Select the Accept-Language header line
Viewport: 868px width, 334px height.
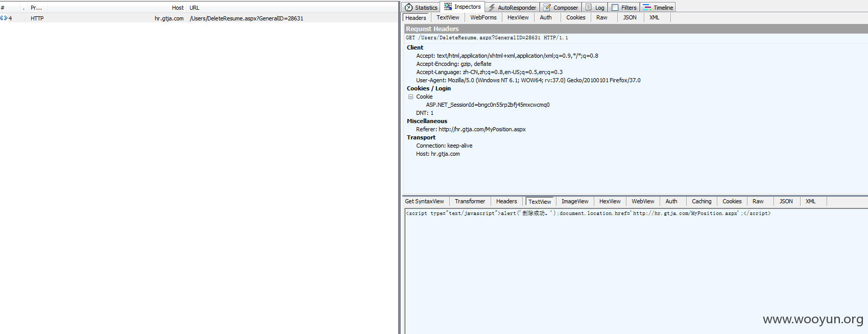click(x=489, y=72)
